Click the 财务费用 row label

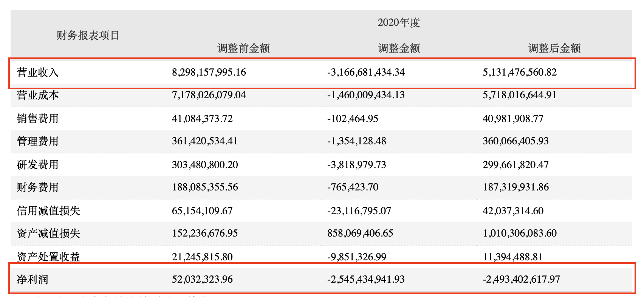38,187
